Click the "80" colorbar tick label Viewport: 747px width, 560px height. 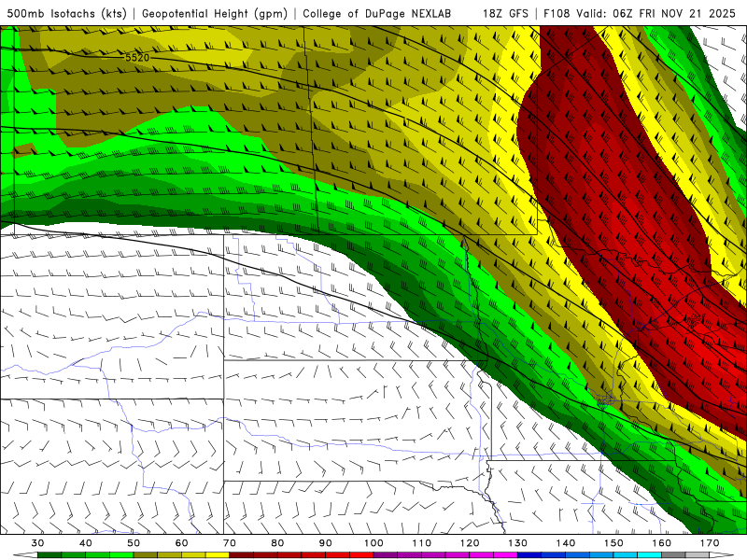click(x=277, y=543)
